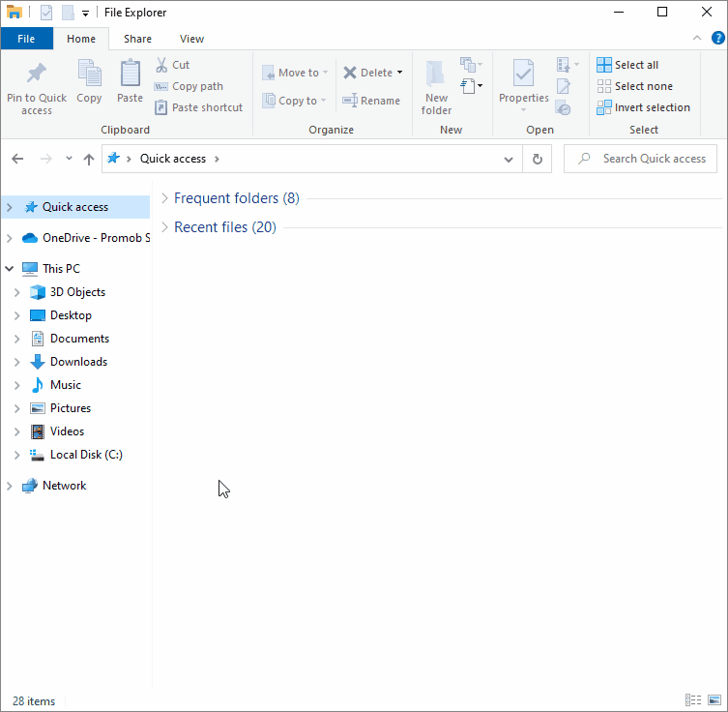Collapse the This PC tree node
The image size is (728, 712).
pyautogui.click(x=10, y=269)
